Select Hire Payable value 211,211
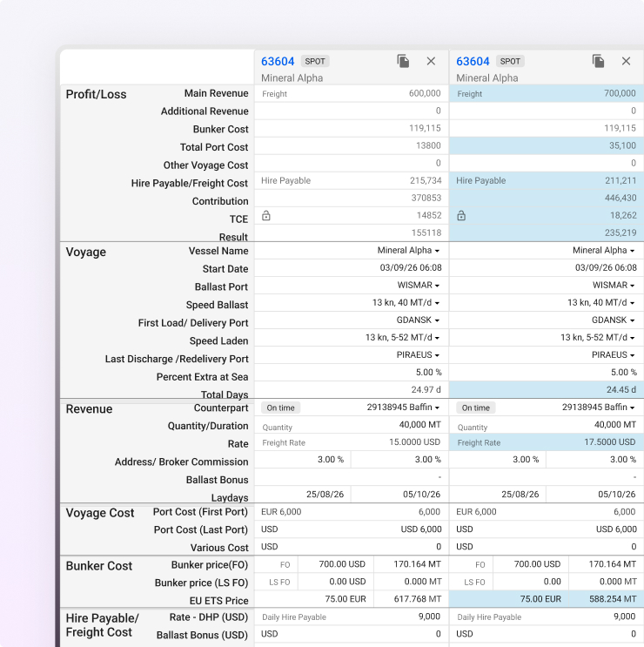The width and height of the screenshot is (644, 647). pos(621,181)
